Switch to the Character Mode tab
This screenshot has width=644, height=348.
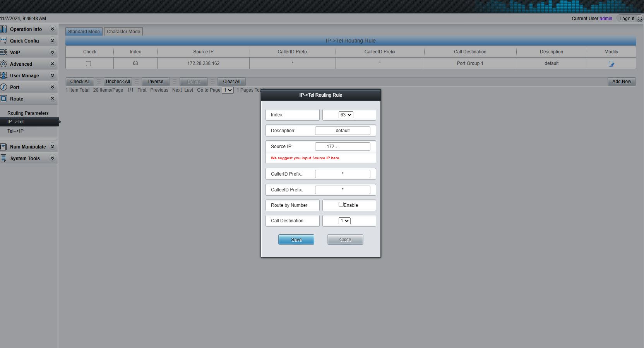click(x=123, y=32)
